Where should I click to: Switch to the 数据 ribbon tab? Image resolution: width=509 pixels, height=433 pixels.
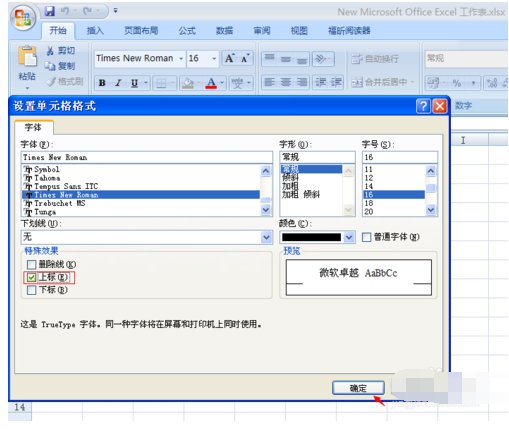(x=224, y=31)
